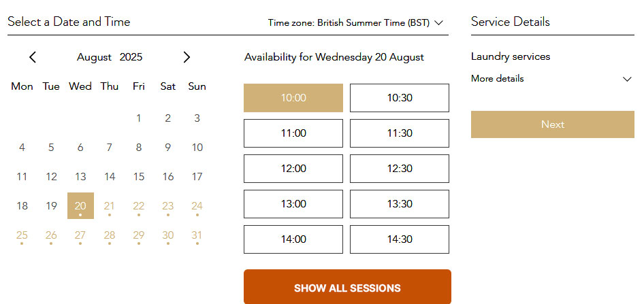Select the 13:00 time slot
Viewport: 644px width, 304px height.
(x=293, y=204)
